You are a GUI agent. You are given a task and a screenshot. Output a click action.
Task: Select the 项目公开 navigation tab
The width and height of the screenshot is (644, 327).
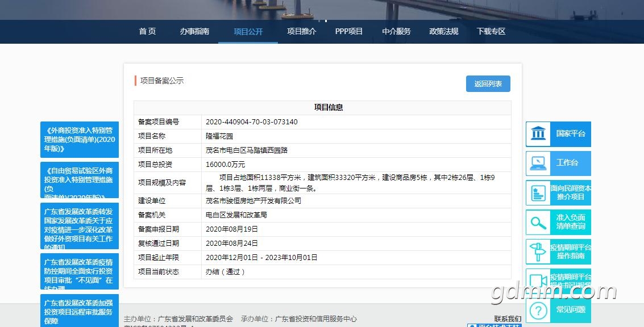click(x=248, y=32)
